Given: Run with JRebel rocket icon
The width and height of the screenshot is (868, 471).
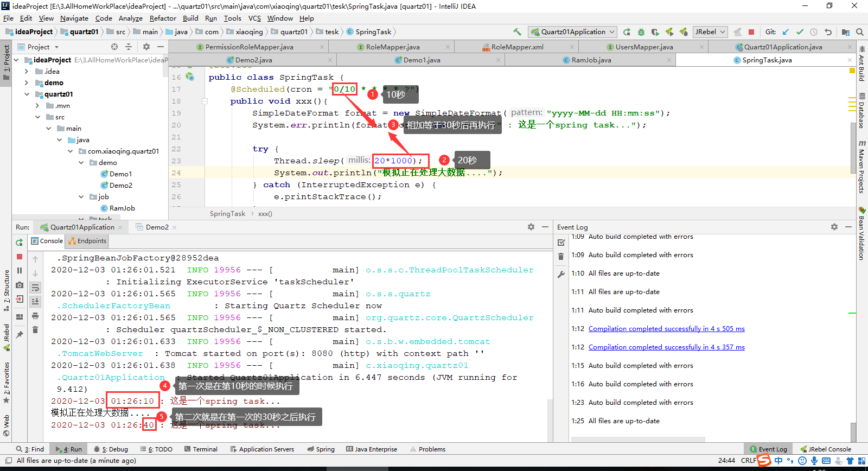Looking at the screenshot, I should point(669,32).
